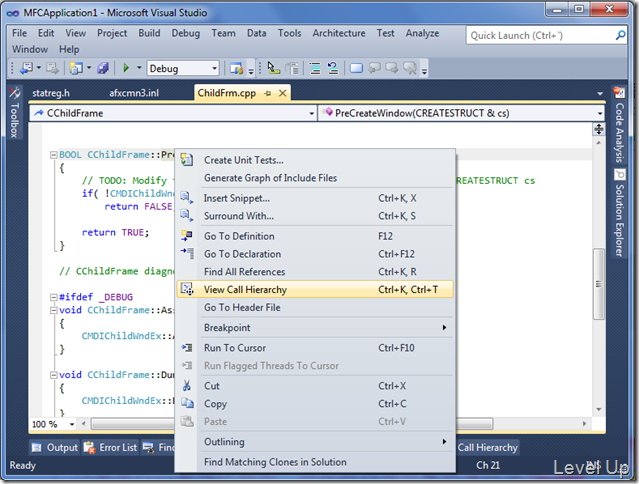This screenshot has height=484, width=639.
Task: Click the Display Parameter Info toolbar icon
Action: point(292,68)
